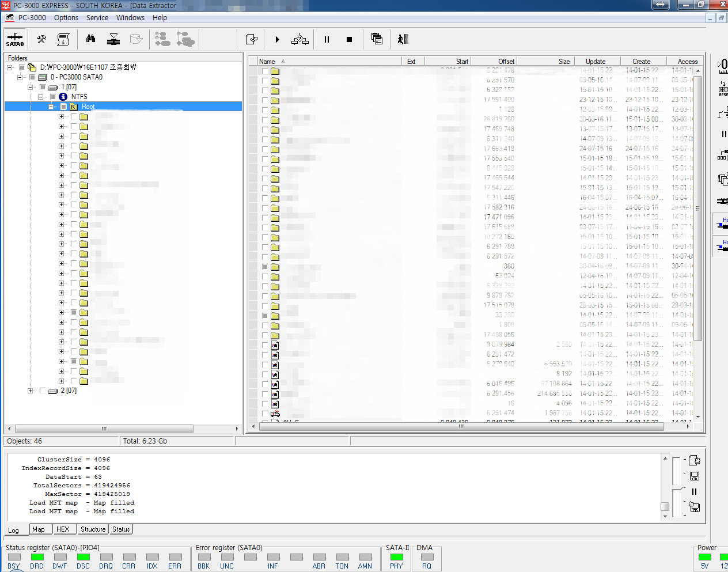Check the box for partition 2 [07]

(x=43, y=391)
